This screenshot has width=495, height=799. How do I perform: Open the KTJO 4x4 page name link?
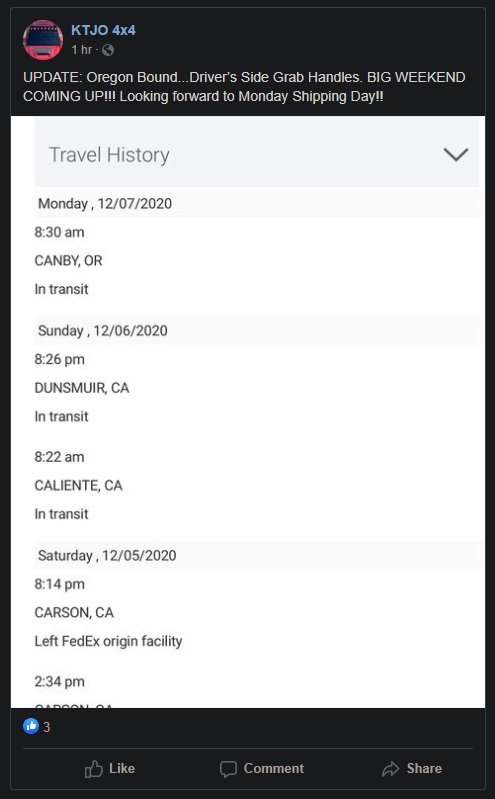point(103,31)
